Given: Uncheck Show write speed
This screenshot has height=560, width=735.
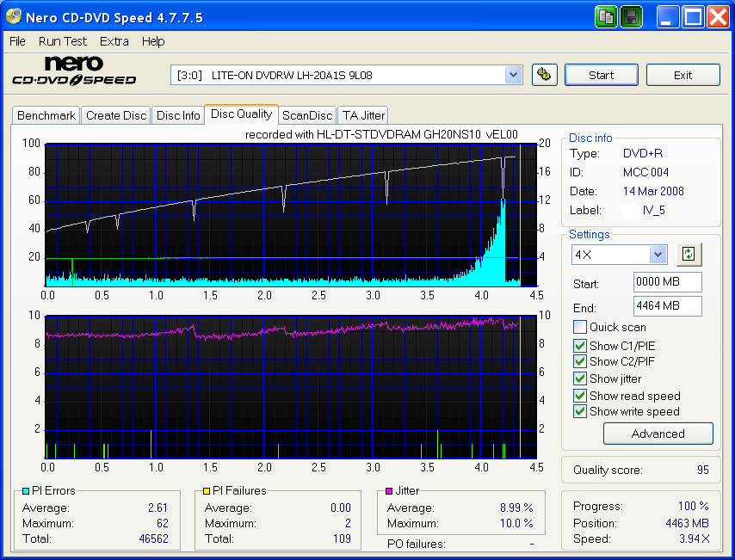Looking at the screenshot, I should tap(580, 411).
